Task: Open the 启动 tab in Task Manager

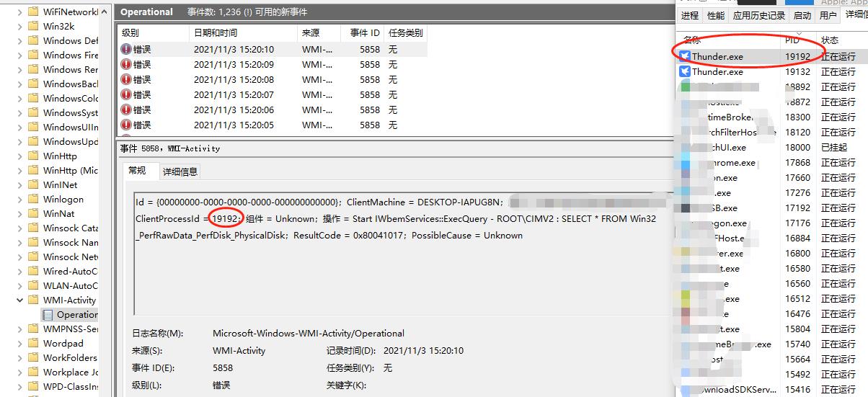Action: [x=802, y=15]
